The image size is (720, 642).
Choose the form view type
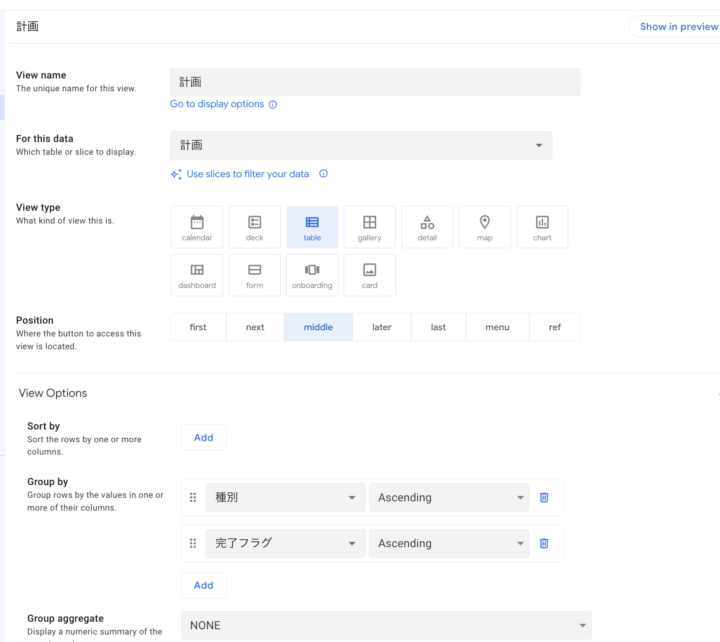[x=255, y=275]
